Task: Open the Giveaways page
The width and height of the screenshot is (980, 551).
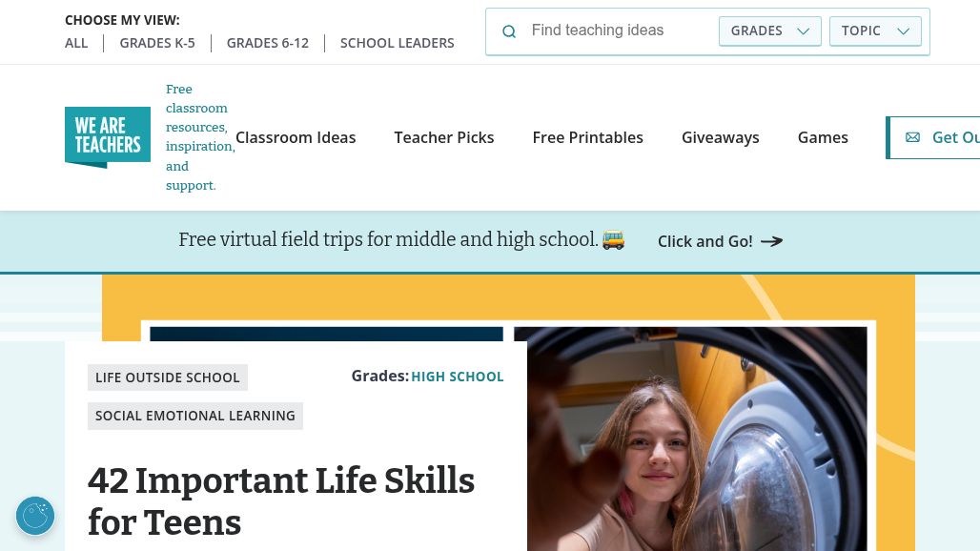Action: pyautogui.click(x=721, y=137)
